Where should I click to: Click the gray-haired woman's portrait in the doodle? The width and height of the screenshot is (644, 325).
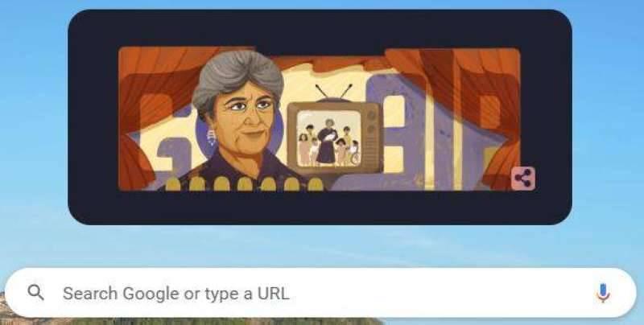tap(238, 119)
